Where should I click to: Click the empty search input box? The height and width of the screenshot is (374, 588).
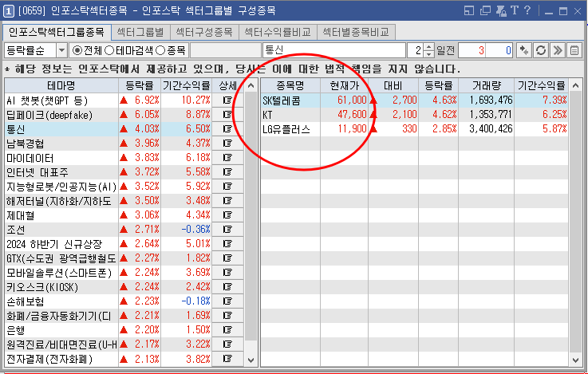tap(225, 50)
